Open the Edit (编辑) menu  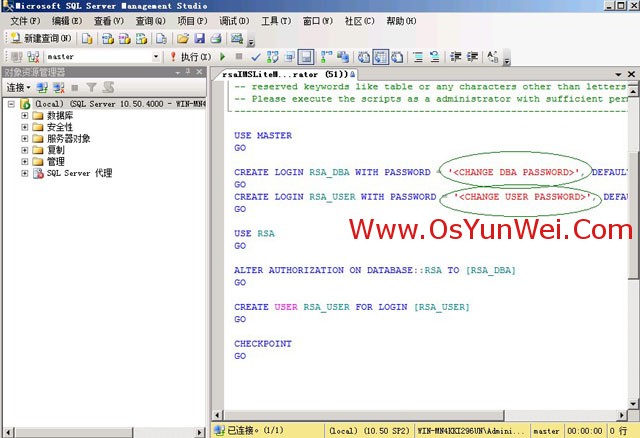tap(67, 21)
